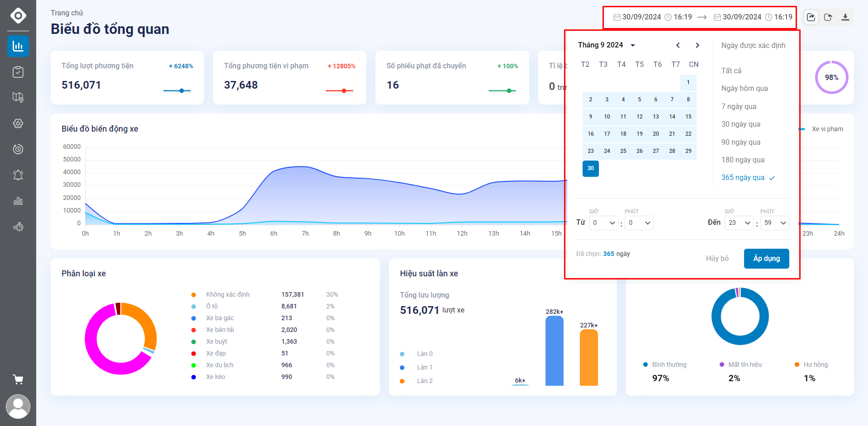Select the Tất cả preset
The width and height of the screenshot is (868, 426).
[x=731, y=71]
